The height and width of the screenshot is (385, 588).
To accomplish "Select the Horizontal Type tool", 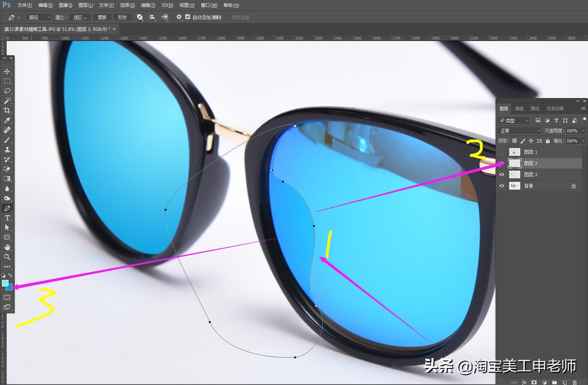I will click(x=7, y=218).
